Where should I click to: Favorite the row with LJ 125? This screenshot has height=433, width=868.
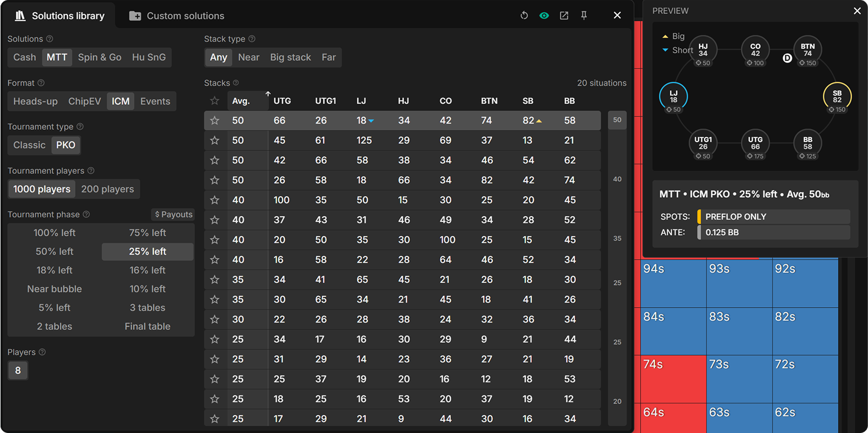point(215,140)
